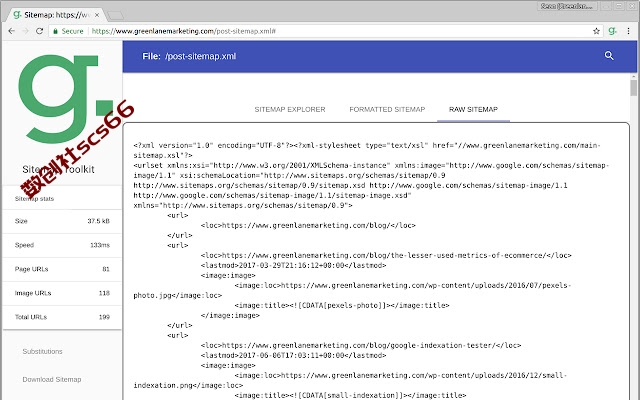Switch to the Formatted Sitemap tab

pyautogui.click(x=387, y=109)
